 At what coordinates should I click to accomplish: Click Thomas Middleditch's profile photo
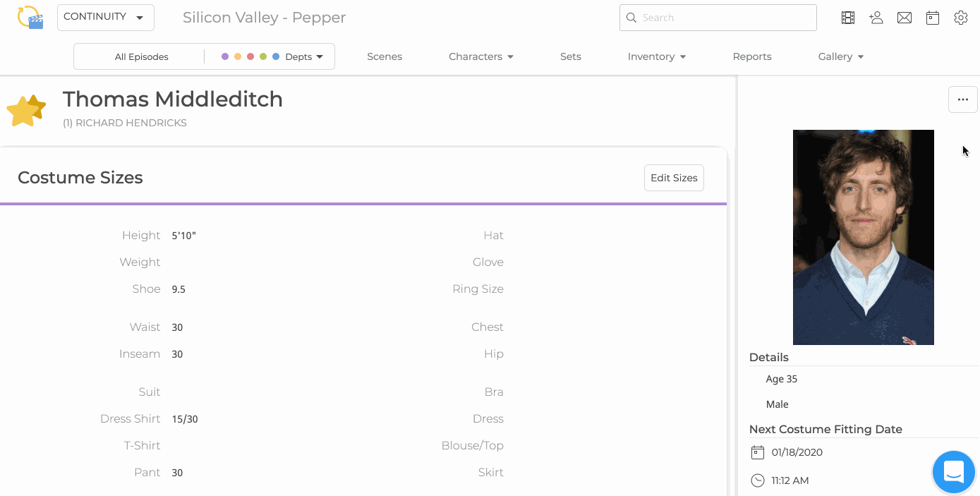(864, 237)
